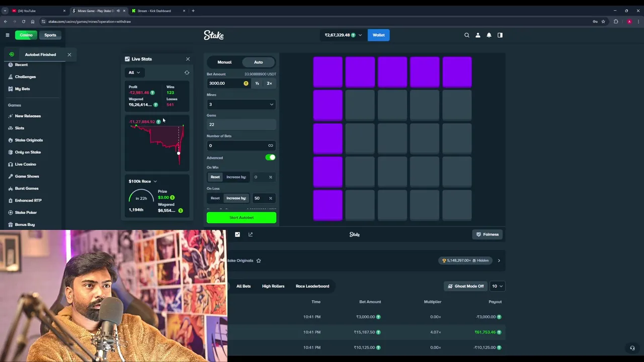Click the infinity icon in Number of Bets
This screenshot has width=644, height=362.
271,146
